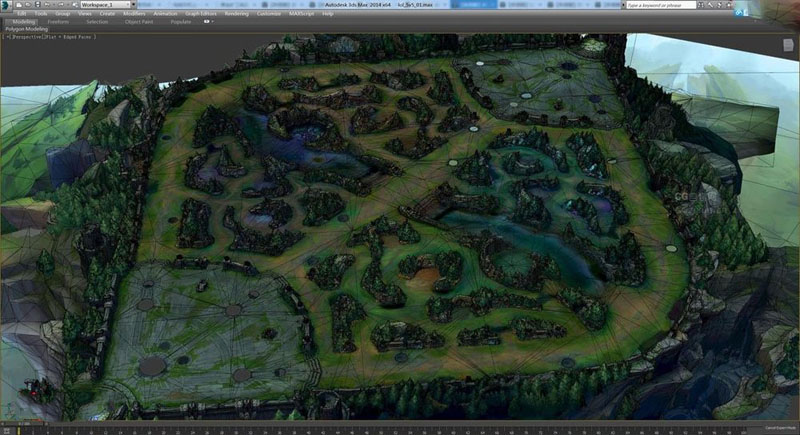
Task: Open the Edit menu
Action: point(21,14)
